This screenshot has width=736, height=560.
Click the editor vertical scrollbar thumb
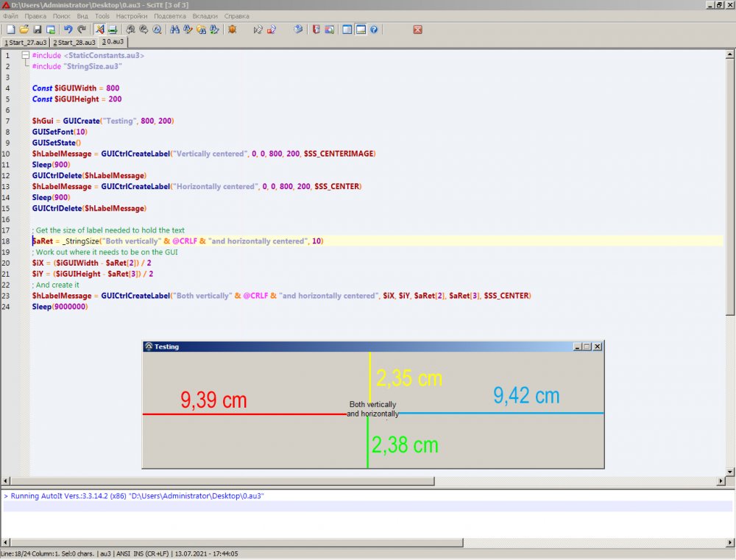[730, 186]
